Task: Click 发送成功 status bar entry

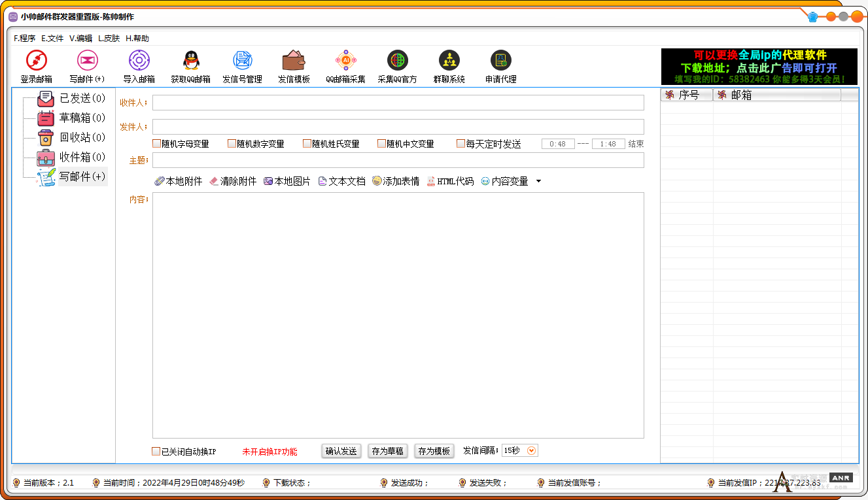Action: click(409, 483)
